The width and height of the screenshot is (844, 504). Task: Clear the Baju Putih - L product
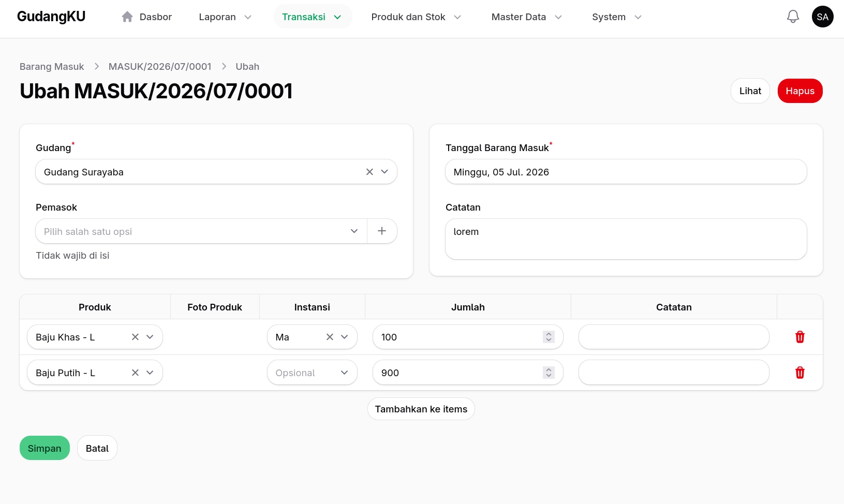(x=135, y=373)
